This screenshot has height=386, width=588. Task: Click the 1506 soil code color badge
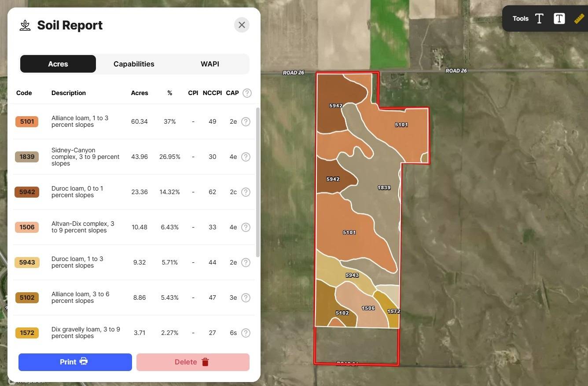[x=27, y=227]
